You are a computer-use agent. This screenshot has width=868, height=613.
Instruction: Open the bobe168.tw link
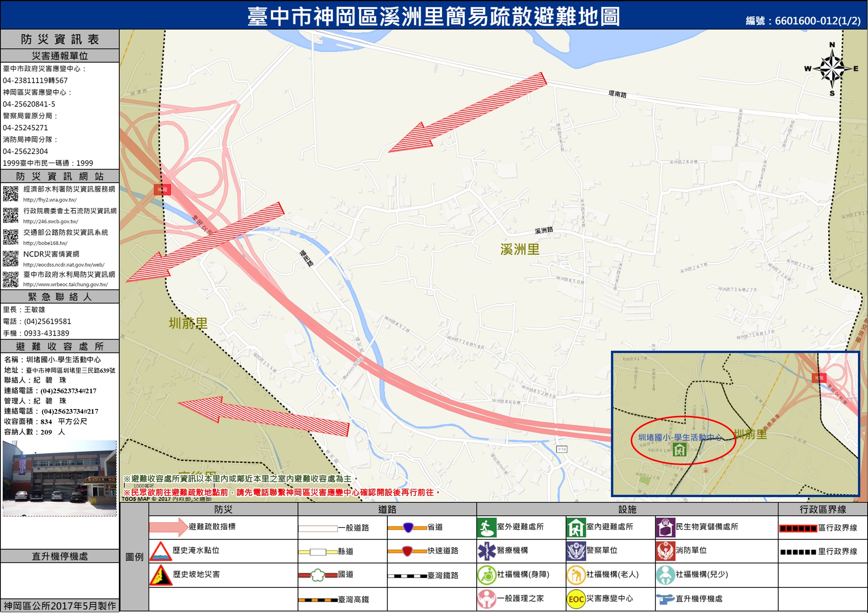click(45, 243)
